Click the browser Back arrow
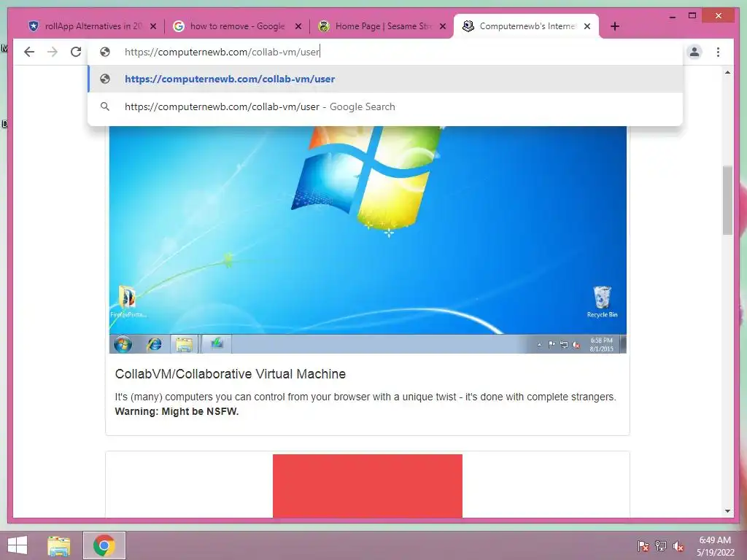The height and width of the screenshot is (560, 747). click(29, 52)
